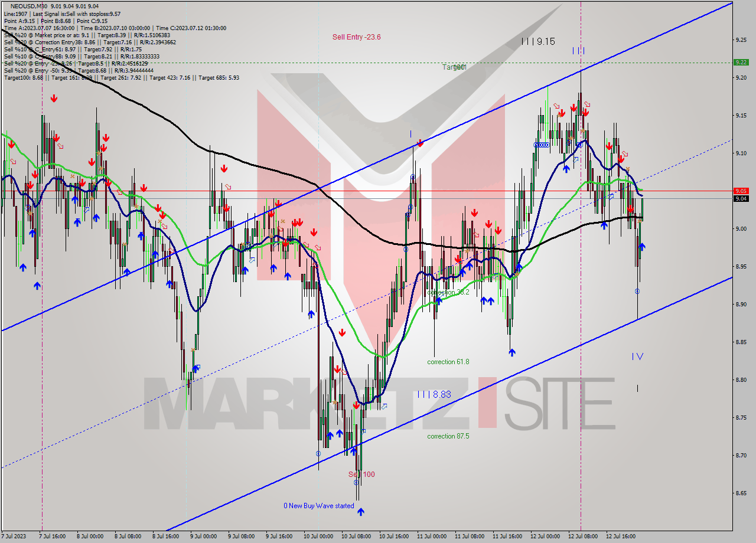Select the '8 Jul 16:00' time axis label

coord(166,537)
